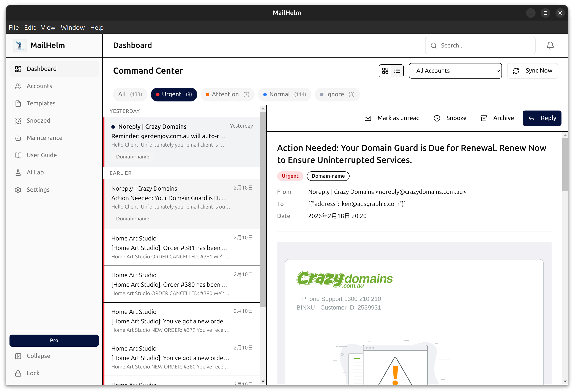Screen dimensions: 574x392
Task: Enable the Urgent message filter
Action: click(174, 94)
